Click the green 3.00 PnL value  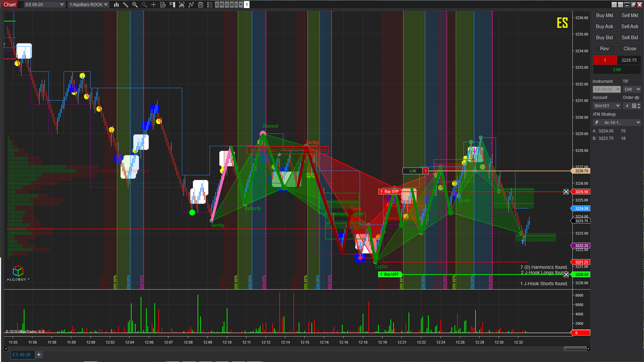click(x=617, y=69)
